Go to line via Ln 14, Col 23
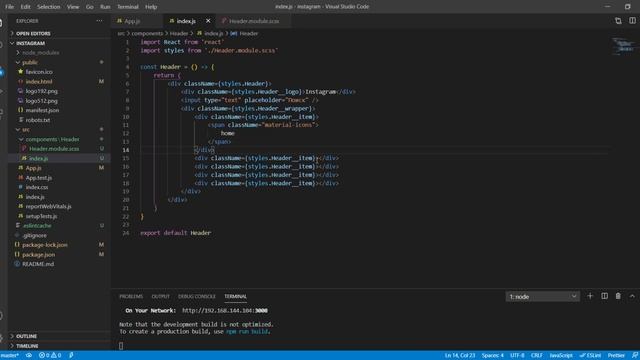This screenshot has width=640, height=360. [460, 356]
